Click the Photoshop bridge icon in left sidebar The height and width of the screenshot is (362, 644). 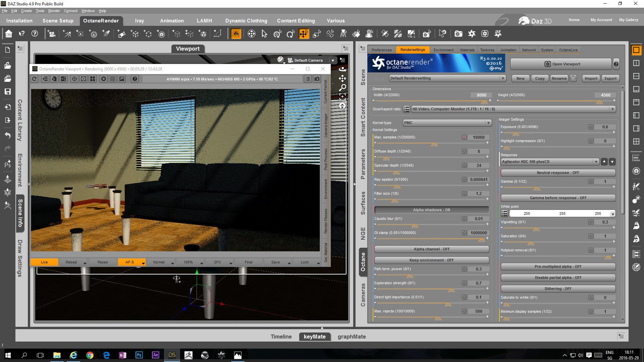click(x=7, y=163)
